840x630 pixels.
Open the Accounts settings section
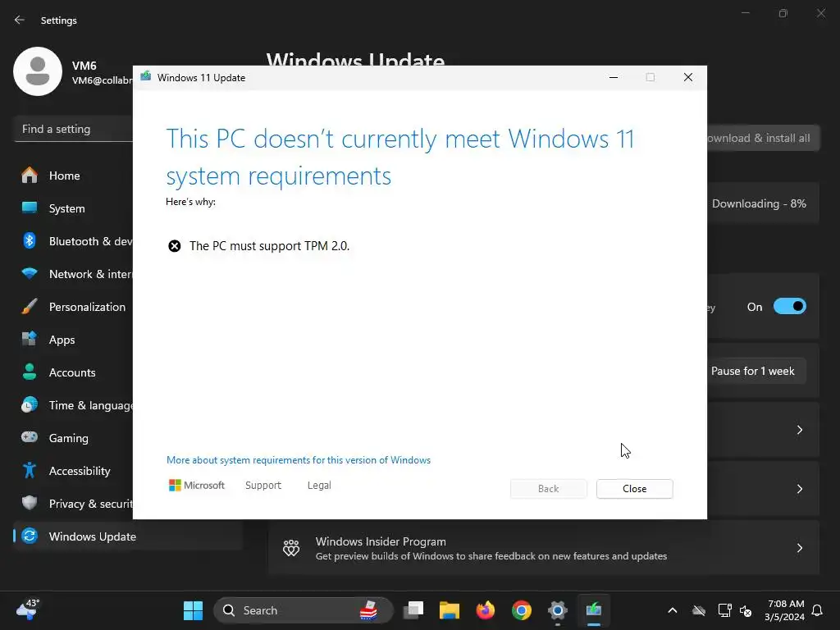tap(72, 372)
